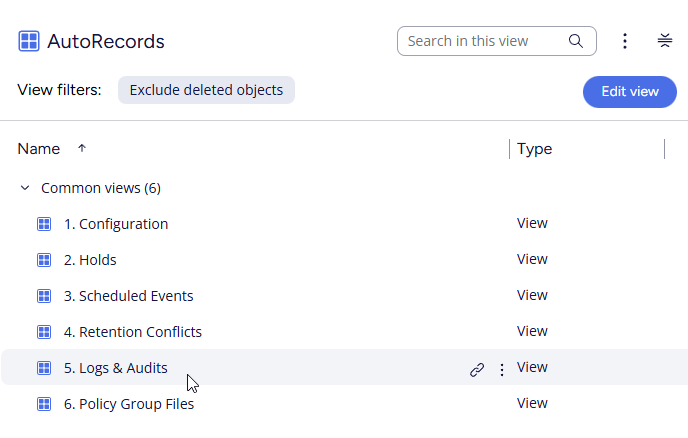688x438 pixels.
Task: Click the collapse rows icon at top right
Action: (665, 41)
